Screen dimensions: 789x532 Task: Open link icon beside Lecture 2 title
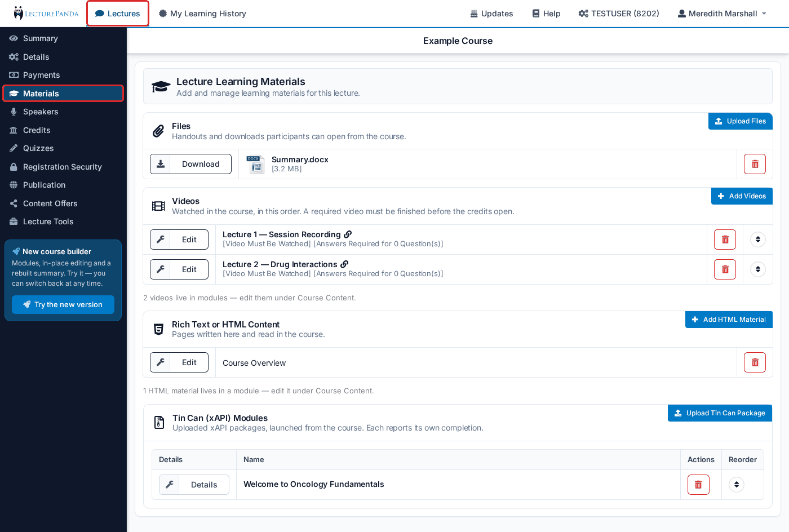(344, 264)
